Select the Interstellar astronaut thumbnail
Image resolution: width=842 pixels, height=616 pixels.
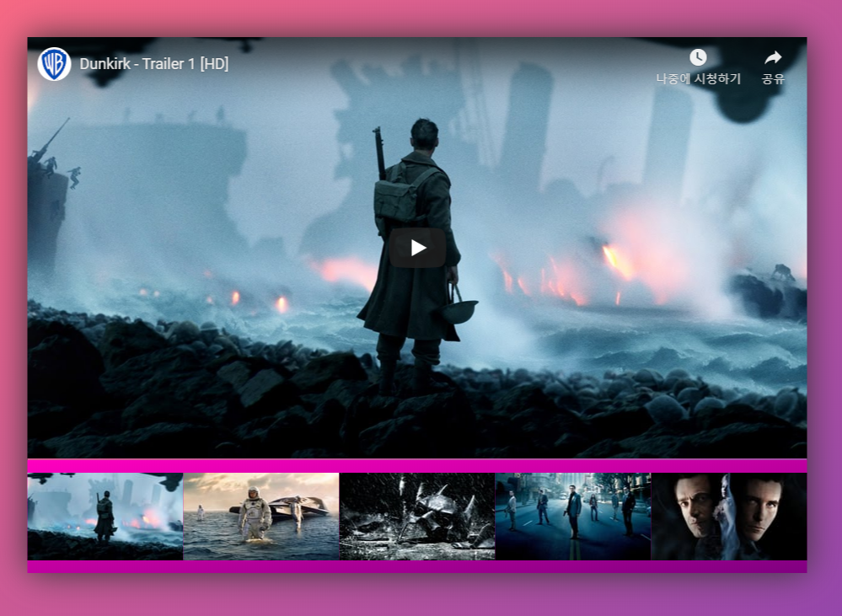pyautogui.click(x=261, y=517)
